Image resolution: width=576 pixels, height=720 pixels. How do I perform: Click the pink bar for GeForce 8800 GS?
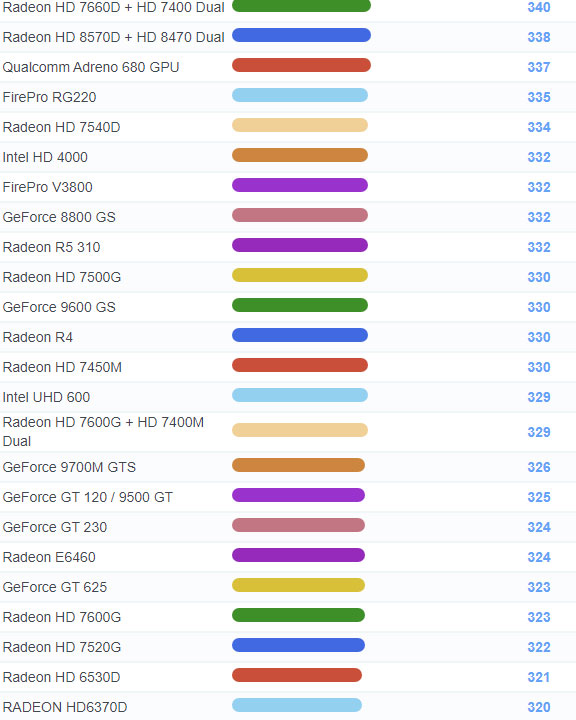[x=300, y=215]
